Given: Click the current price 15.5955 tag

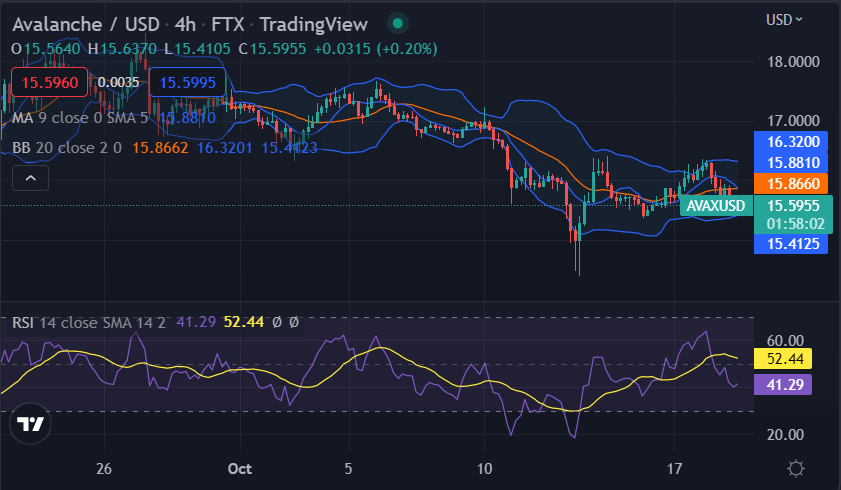Looking at the screenshot, I should pos(793,205).
